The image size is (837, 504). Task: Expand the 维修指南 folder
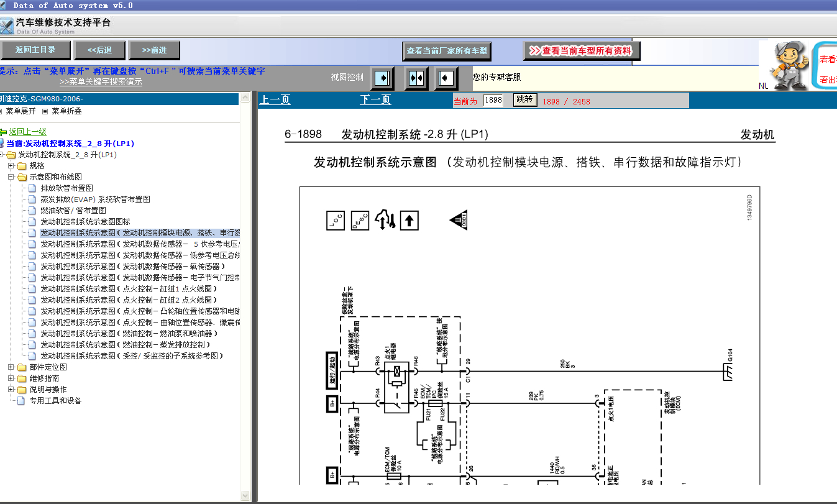point(11,378)
